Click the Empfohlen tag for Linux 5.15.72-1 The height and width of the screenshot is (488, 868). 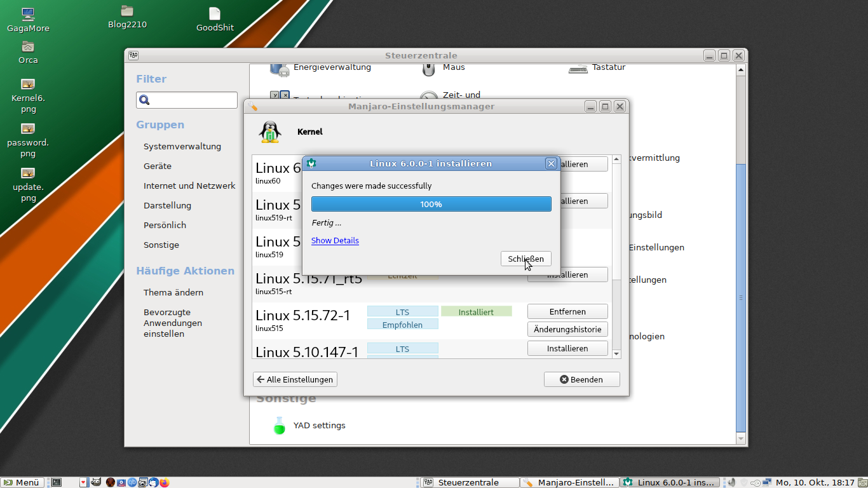[402, 325]
